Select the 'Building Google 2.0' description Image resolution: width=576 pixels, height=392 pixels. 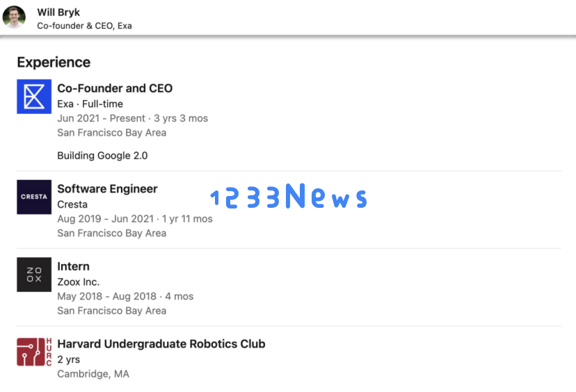102,156
